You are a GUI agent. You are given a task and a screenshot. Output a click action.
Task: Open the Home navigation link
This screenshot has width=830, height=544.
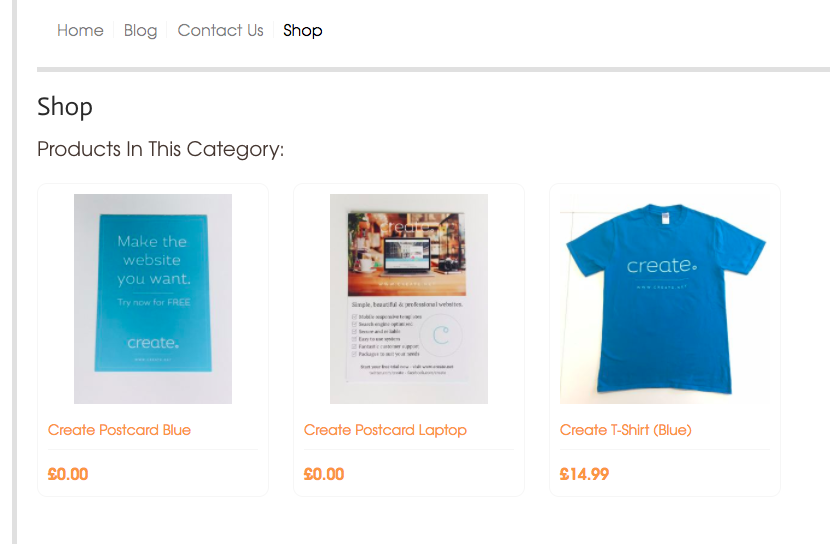80,30
